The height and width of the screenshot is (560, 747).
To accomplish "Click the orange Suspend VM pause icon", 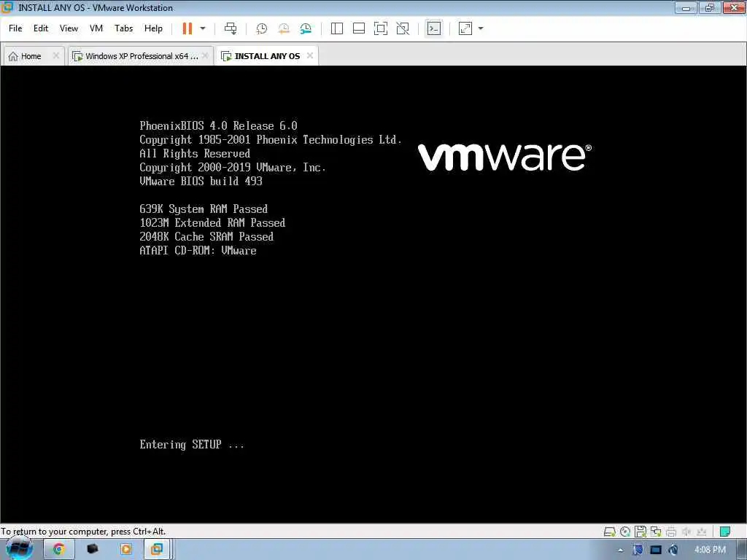I will [187, 28].
